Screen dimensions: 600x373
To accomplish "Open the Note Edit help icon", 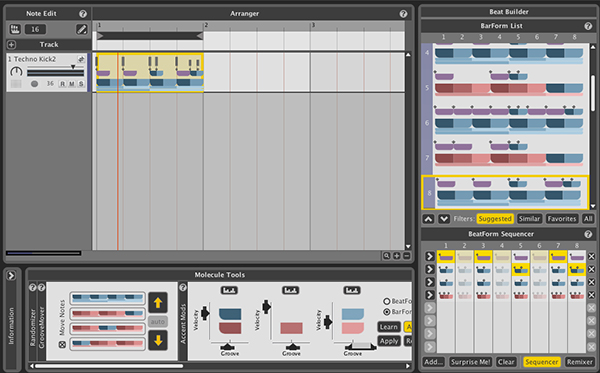I will click(x=83, y=14).
